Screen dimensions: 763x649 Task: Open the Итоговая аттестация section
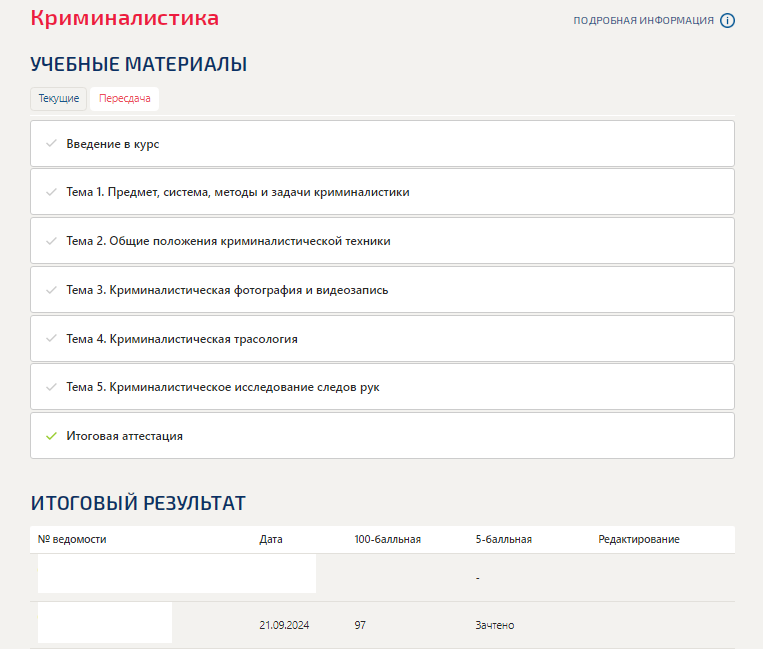(125, 436)
